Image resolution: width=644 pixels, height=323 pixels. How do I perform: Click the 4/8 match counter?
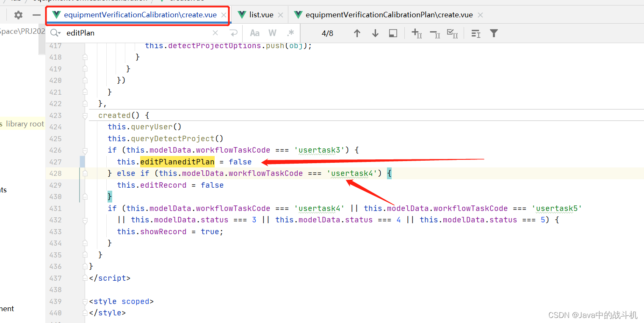click(327, 33)
